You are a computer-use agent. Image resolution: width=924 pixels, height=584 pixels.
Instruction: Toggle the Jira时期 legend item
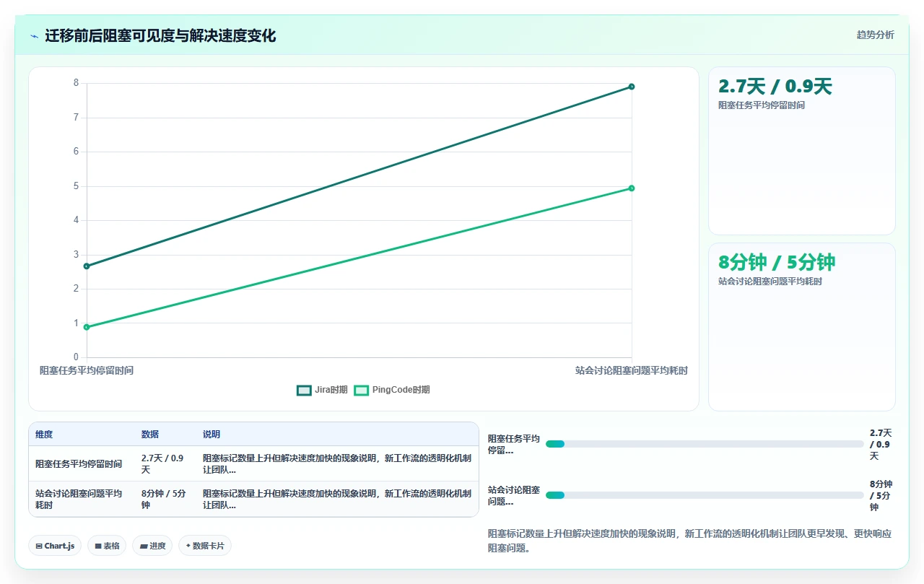(322, 390)
